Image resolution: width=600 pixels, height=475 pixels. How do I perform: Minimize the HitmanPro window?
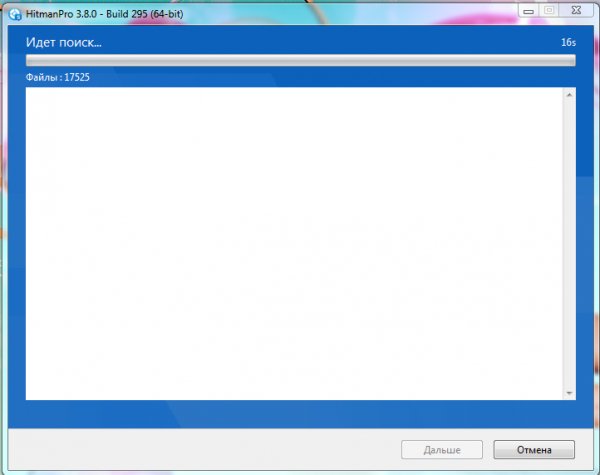[528, 11]
